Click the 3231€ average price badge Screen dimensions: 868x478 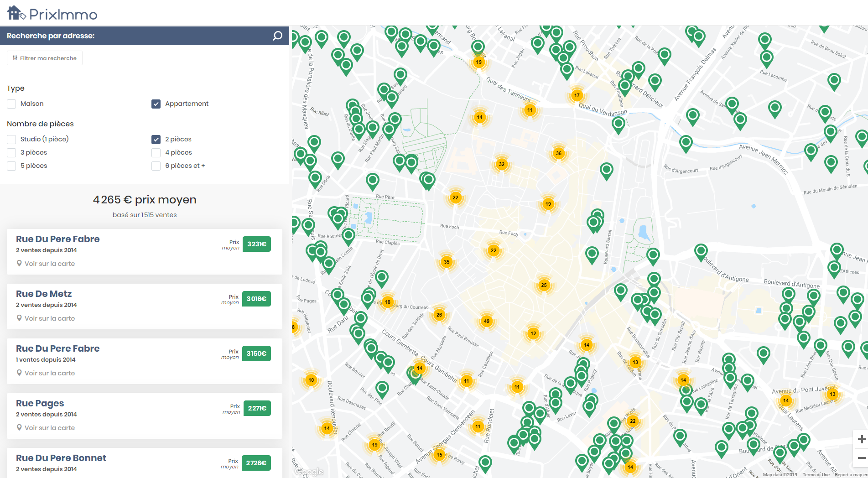pyautogui.click(x=257, y=244)
